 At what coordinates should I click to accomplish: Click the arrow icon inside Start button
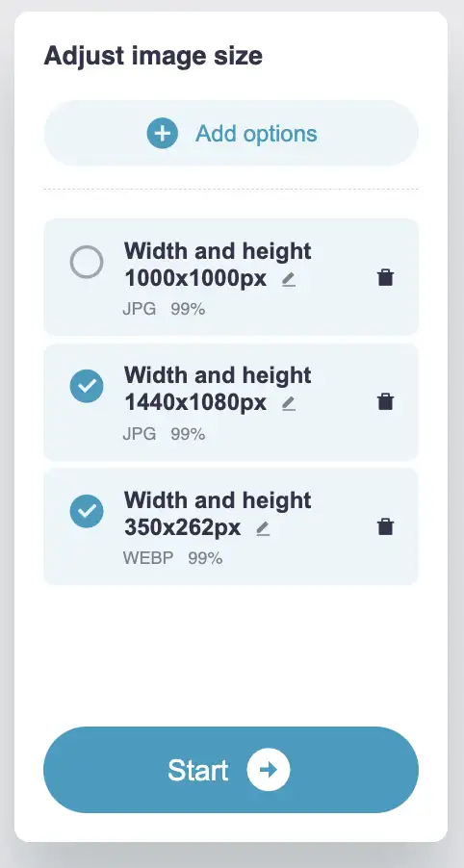[x=269, y=770]
